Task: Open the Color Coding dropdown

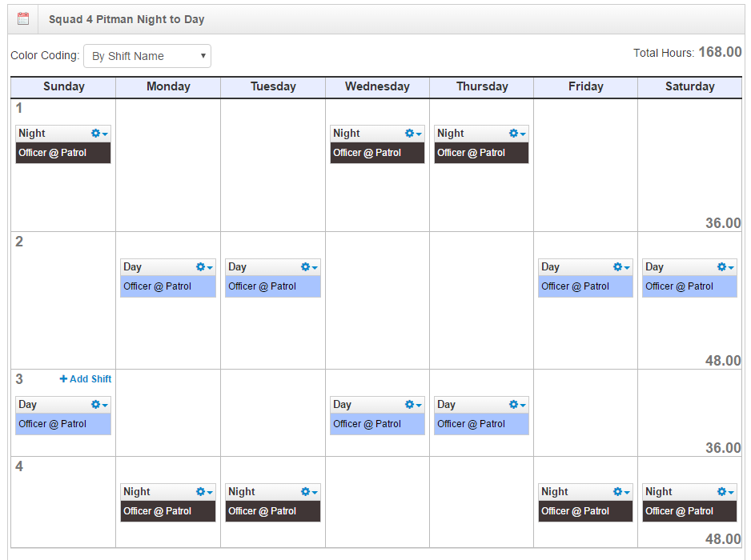Action: click(x=147, y=56)
